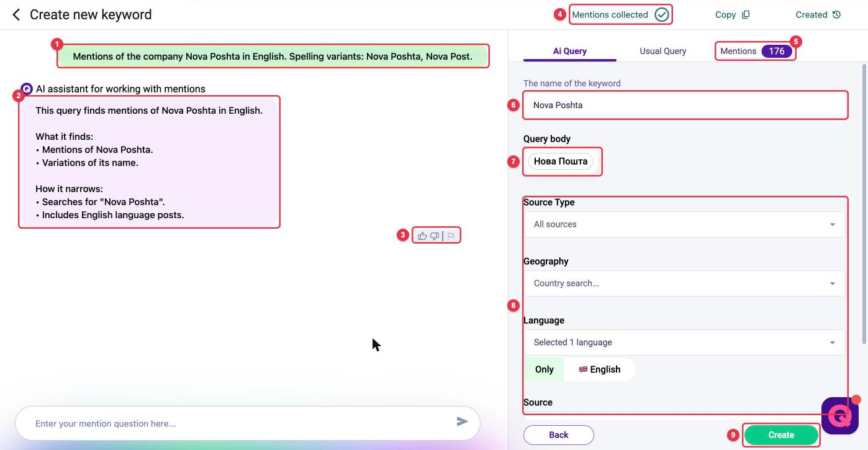Select the English language chip
Viewport: 868px width, 450px height.
[x=600, y=369]
